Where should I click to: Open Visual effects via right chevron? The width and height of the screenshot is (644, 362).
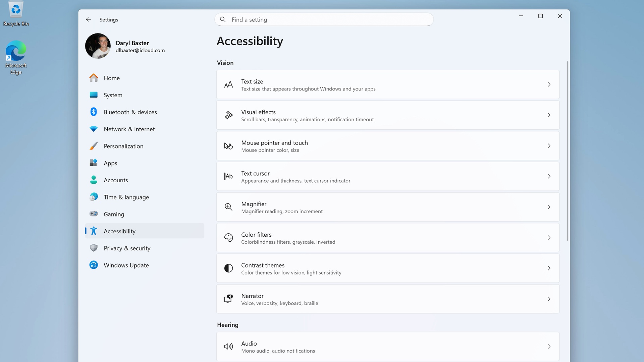point(549,115)
